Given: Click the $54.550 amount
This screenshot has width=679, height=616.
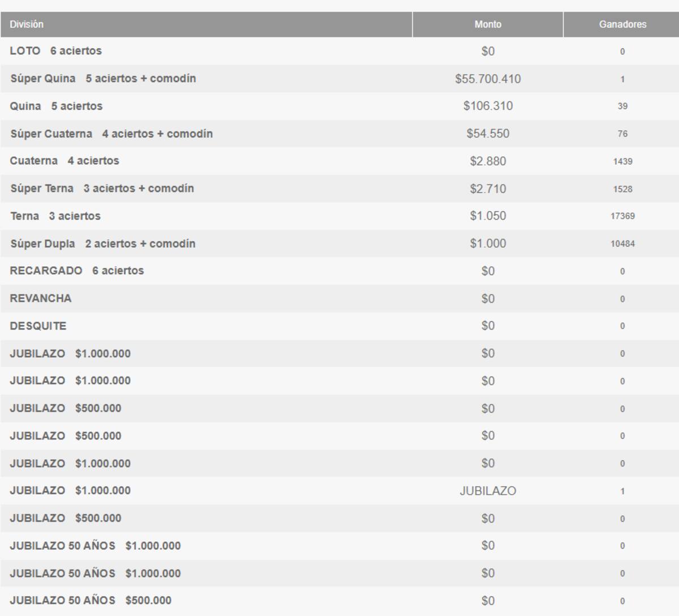Looking at the screenshot, I should [488, 134].
